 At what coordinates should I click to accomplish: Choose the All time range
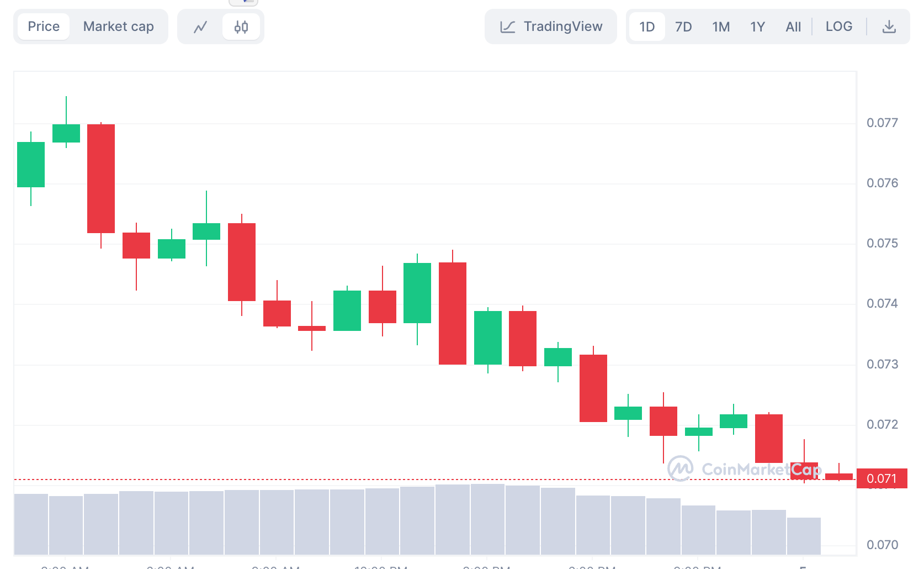[793, 27]
